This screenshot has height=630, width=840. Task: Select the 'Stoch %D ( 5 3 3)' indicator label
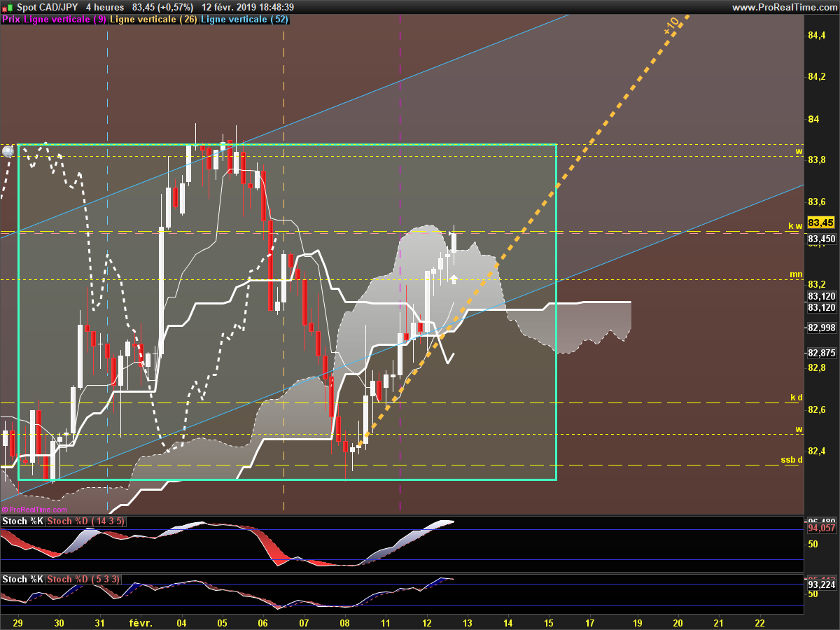(x=84, y=579)
